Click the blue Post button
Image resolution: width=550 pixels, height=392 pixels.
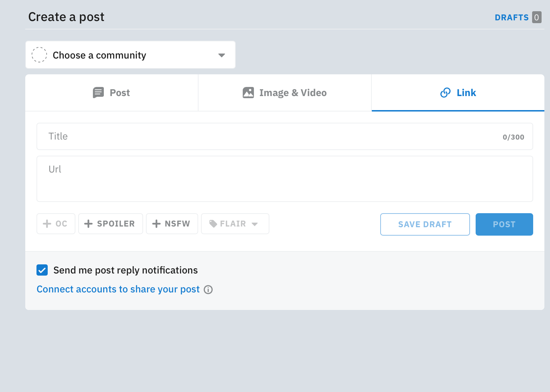click(504, 224)
